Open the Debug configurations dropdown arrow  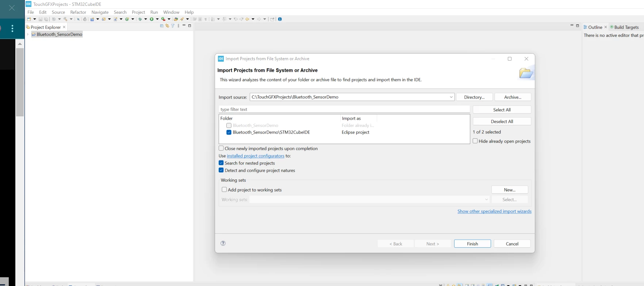point(146,19)
